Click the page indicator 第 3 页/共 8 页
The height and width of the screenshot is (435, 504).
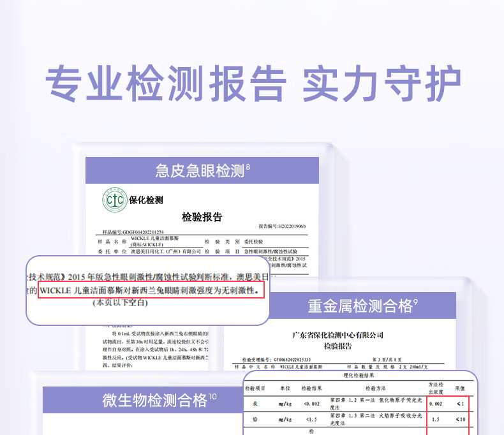[x=387, y=360]
